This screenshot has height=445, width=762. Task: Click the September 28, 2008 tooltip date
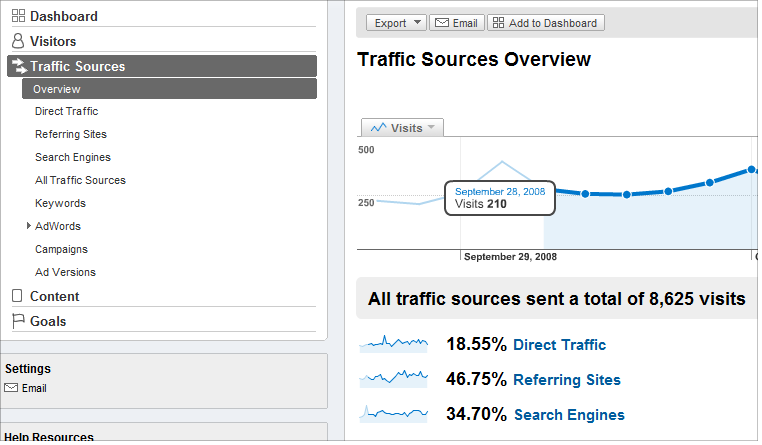click(x=500, y=191)
